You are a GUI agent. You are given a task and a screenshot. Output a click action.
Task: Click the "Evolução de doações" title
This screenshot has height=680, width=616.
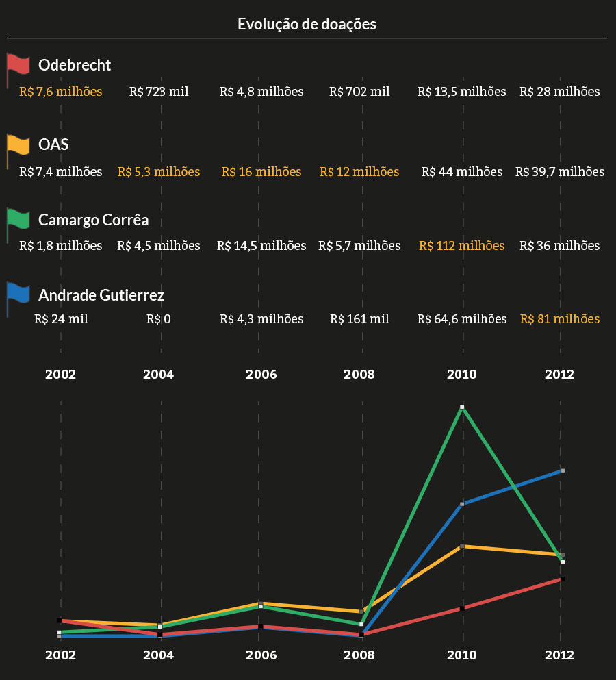click(307, 24)
